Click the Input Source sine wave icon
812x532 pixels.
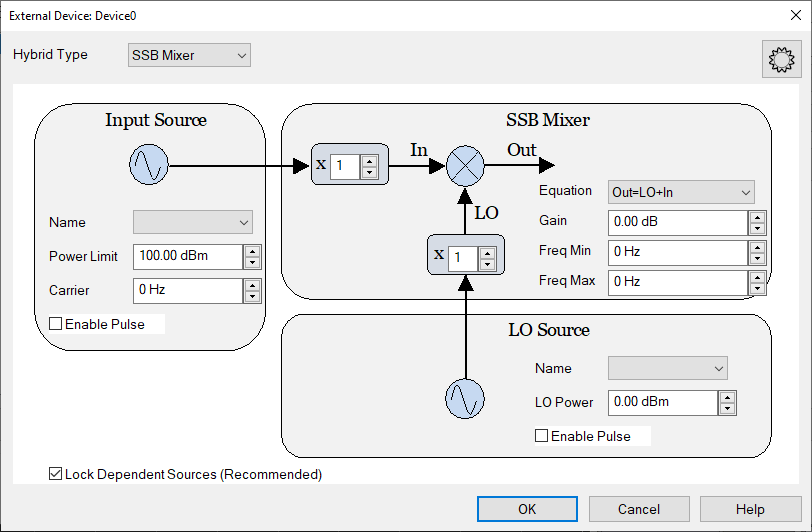(x=149, y=165)
